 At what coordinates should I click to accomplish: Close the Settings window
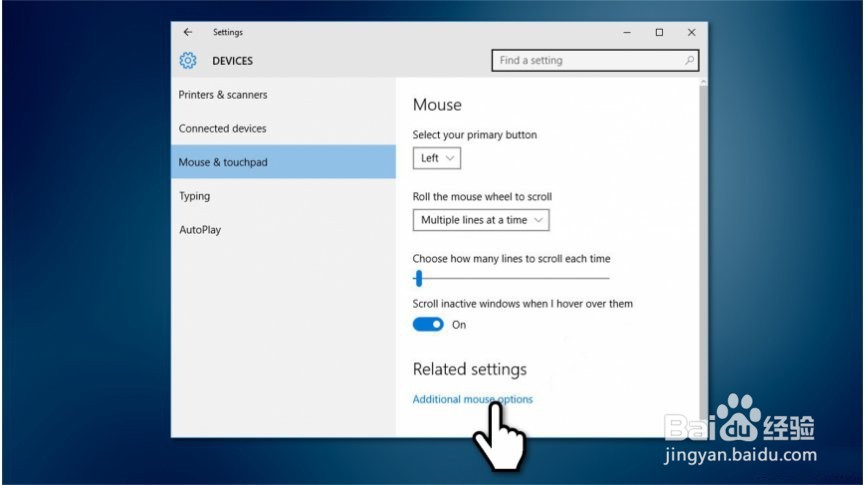pyautogui.click(x=691, y=33)
